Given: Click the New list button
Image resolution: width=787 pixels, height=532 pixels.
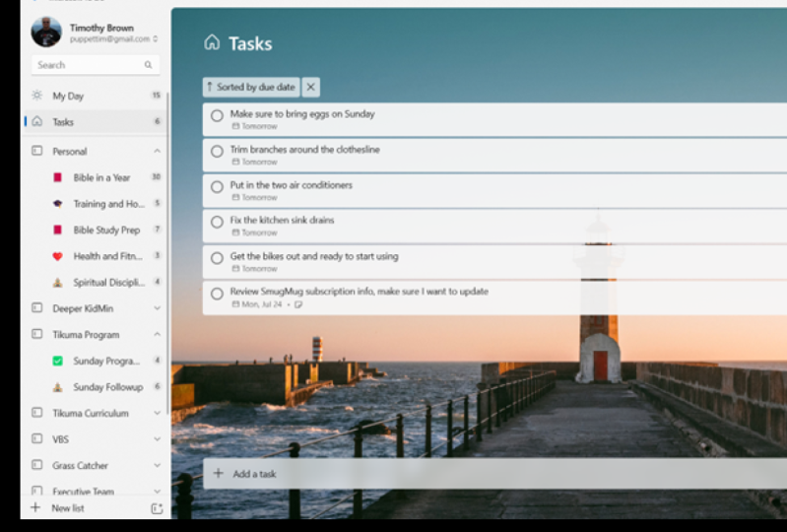Looking at the screenshot, I should tap(68, 508).
